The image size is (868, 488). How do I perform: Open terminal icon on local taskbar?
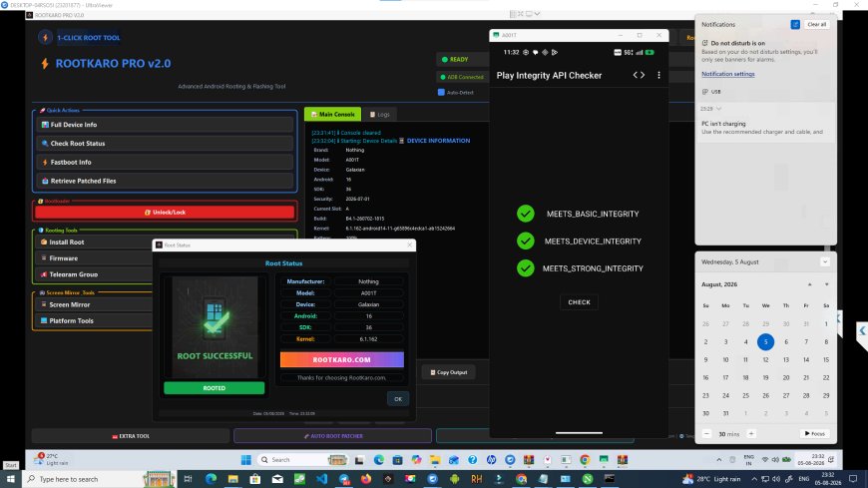pos(610,479)
